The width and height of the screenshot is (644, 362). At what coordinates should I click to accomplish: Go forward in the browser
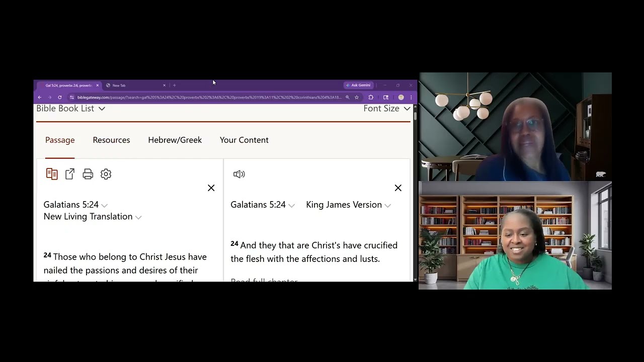click(50, 97)
